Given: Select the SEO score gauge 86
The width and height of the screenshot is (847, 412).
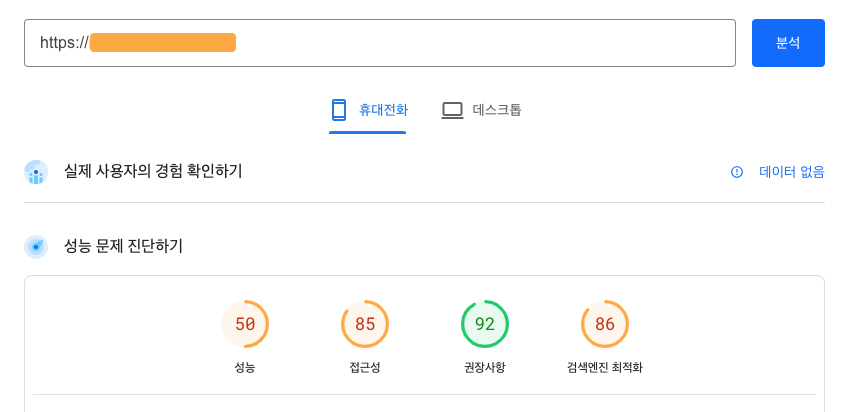Looking at the screenshot, I should click(604, 324).
